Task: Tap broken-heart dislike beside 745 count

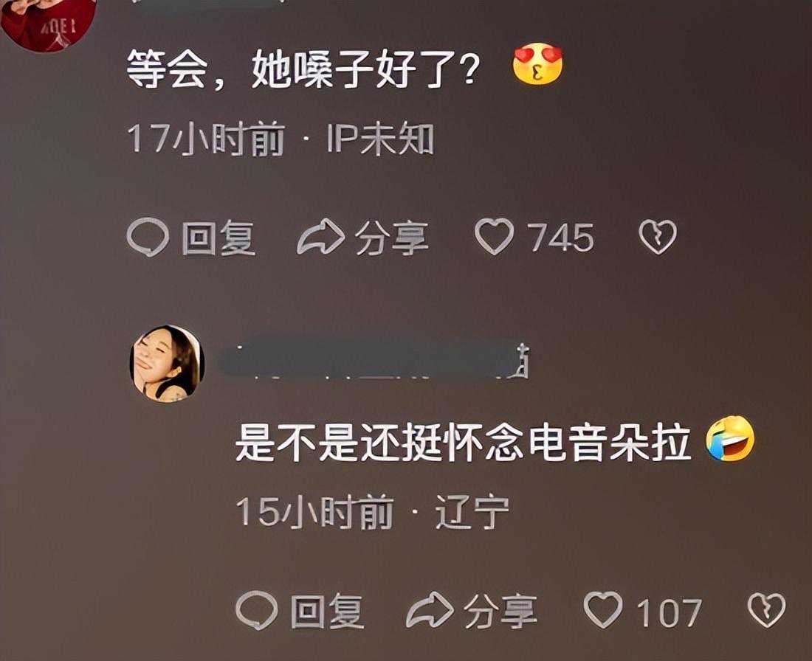Action: click(658, 237)
